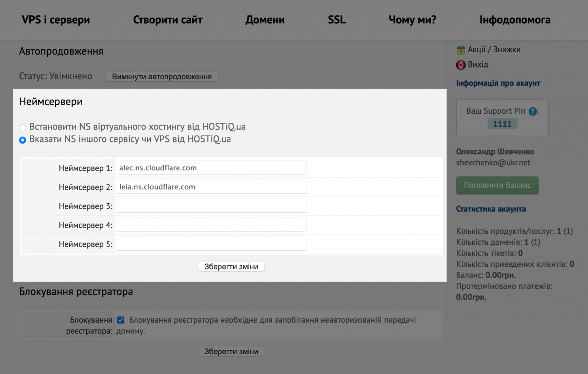Screen dimensions: 588x374
Task: Click the Поповнити баланс button
Action: point(497,185)
